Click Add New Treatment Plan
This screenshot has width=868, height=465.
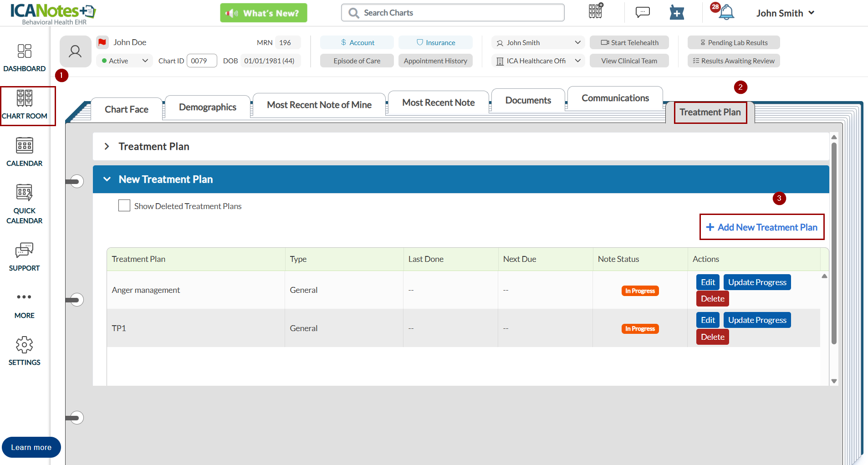762,227
